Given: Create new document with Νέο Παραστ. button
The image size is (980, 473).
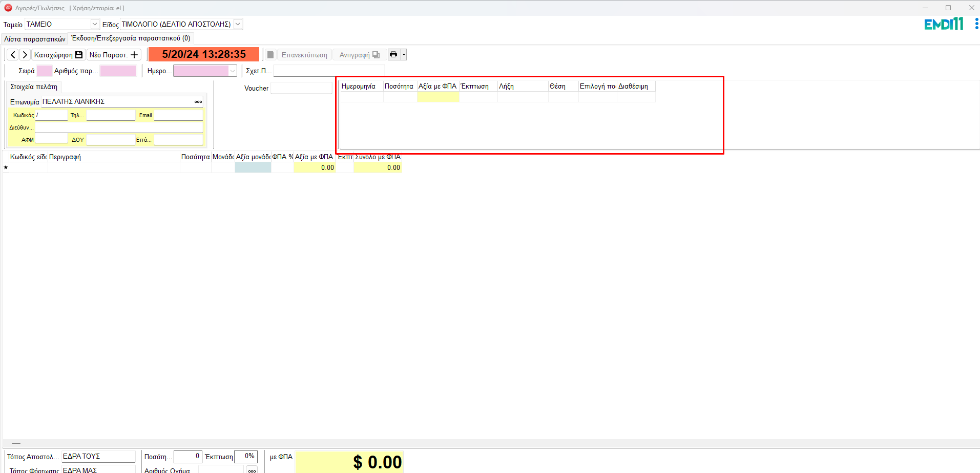Looking at the screenshot, I should click(114, 55).
